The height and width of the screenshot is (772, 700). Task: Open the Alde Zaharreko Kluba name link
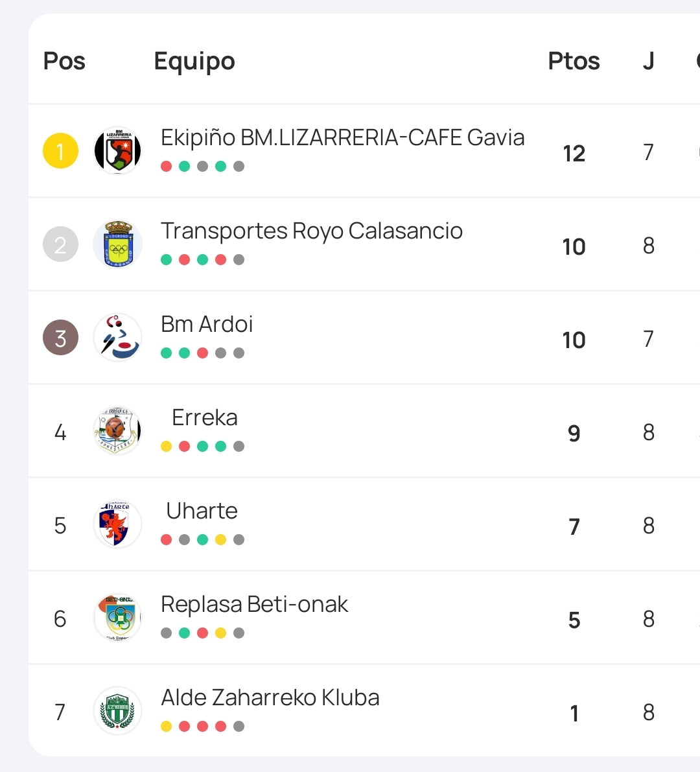[x=270, y=697]
